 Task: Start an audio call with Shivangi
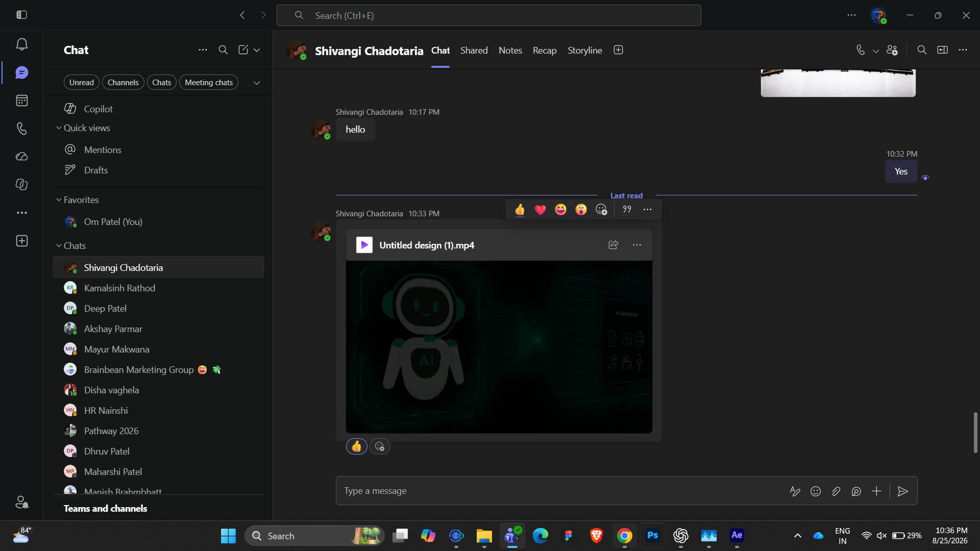[861, 50]
